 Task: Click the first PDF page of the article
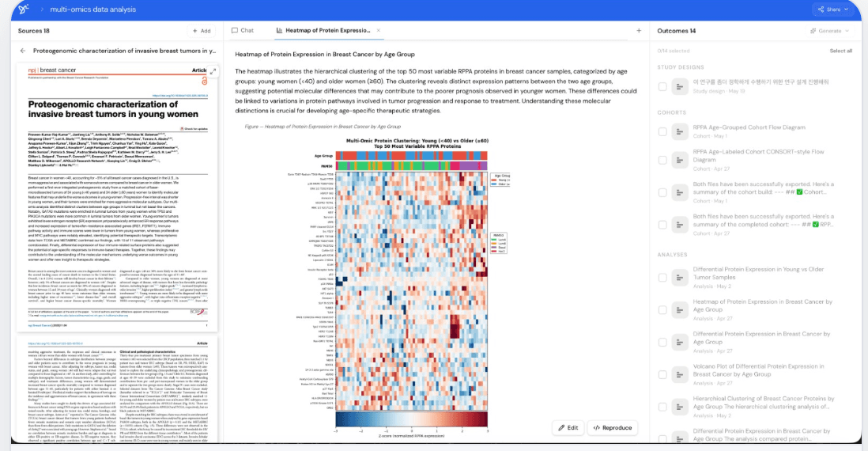pyautogui.click(x=117, y=197)
